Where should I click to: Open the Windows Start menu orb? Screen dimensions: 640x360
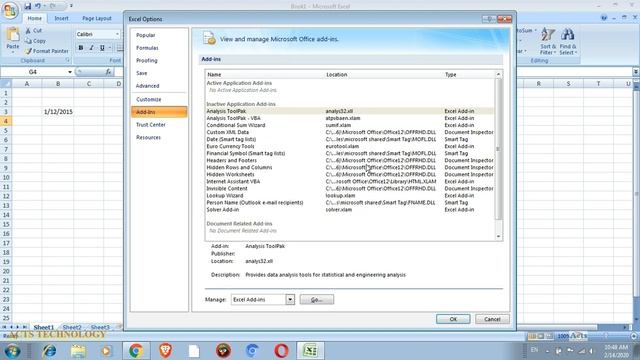[x=12, y=351]
